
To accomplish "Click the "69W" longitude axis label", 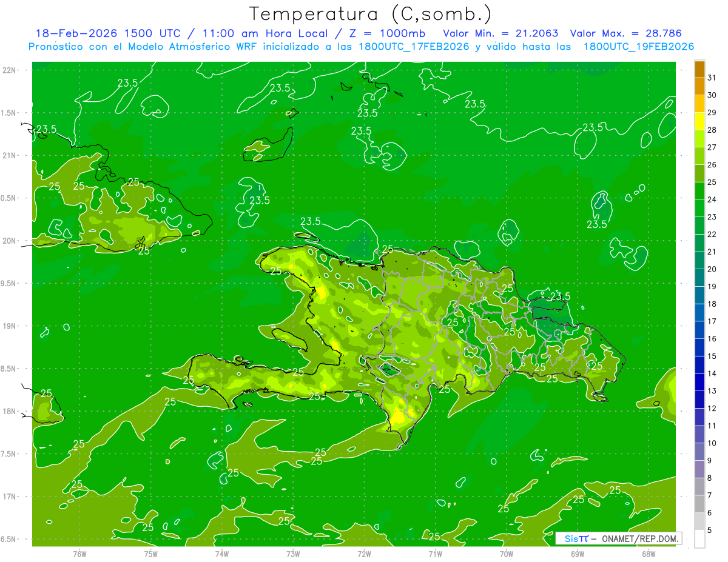I will click(577, 554).
